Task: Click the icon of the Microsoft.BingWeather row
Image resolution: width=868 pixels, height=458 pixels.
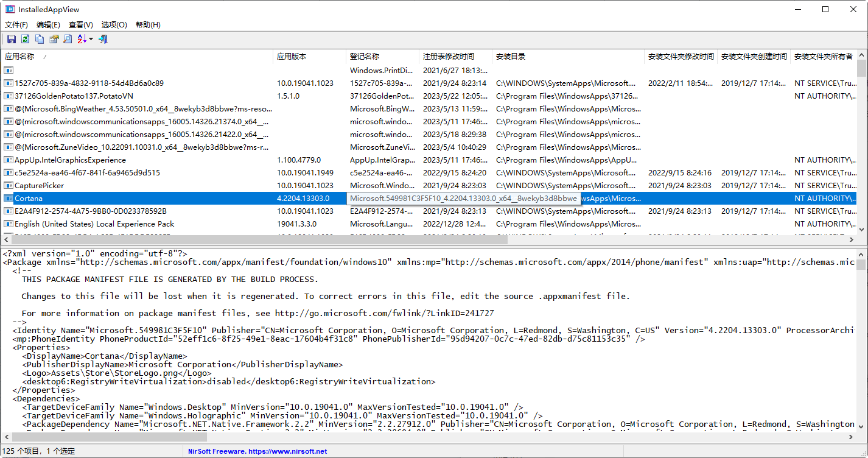Action: pyautogui.click(x=9, y=109)
